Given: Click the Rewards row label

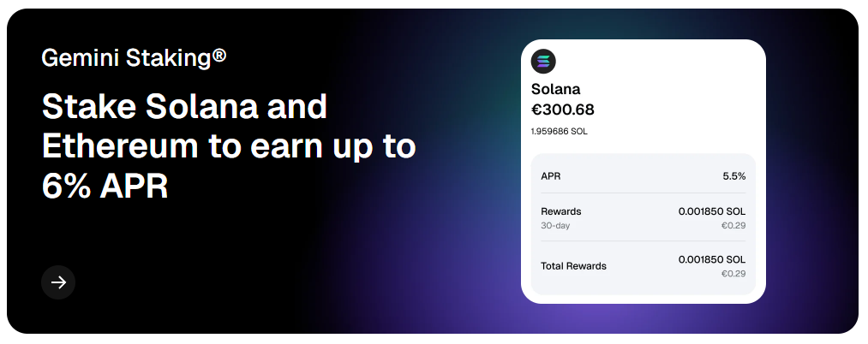Looking at the screenshot, I should pyautogui.click(x=561, y=211).
